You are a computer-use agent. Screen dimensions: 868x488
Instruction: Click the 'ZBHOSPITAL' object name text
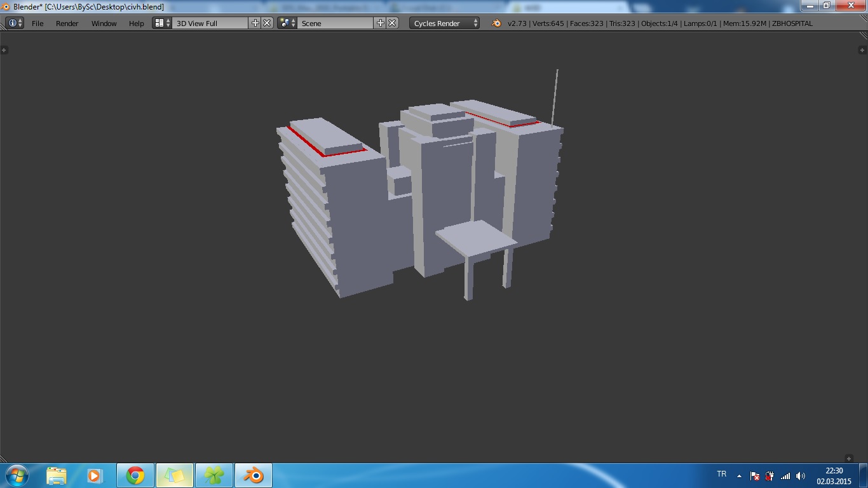[792, 24]
